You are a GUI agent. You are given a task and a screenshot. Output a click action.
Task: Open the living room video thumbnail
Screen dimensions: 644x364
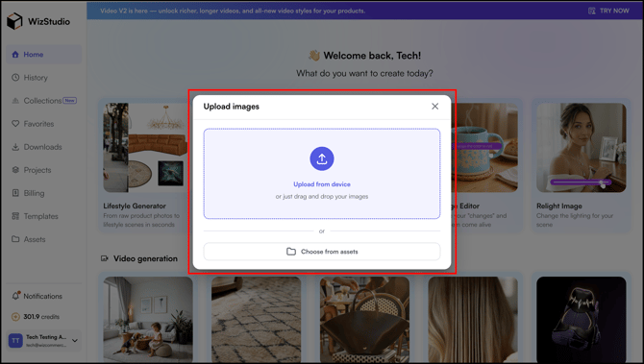point(148,319)
